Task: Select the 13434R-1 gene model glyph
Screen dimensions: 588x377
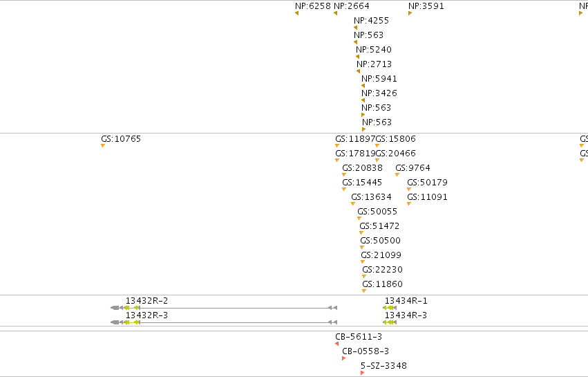Action: click(x=390, y=308)
